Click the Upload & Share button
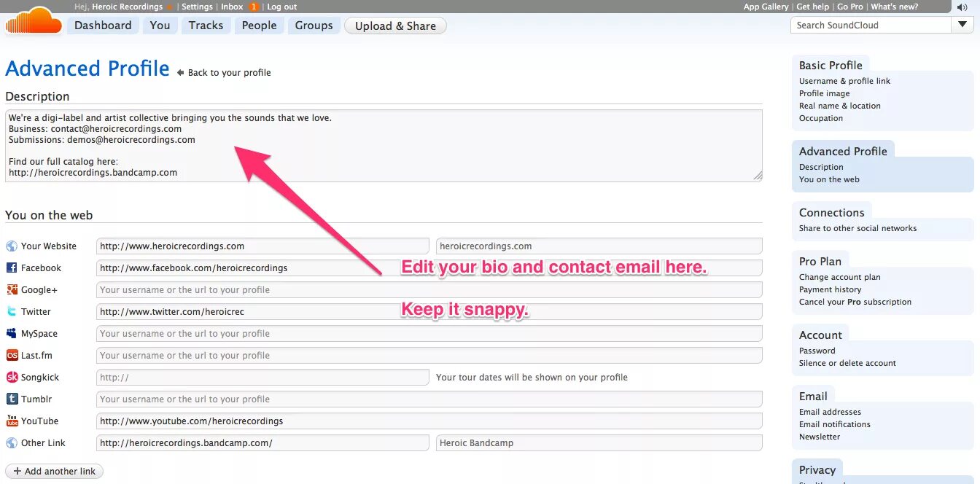Viewport: 980px width, 484px height. pyautogui.click(x=395, y=26)
